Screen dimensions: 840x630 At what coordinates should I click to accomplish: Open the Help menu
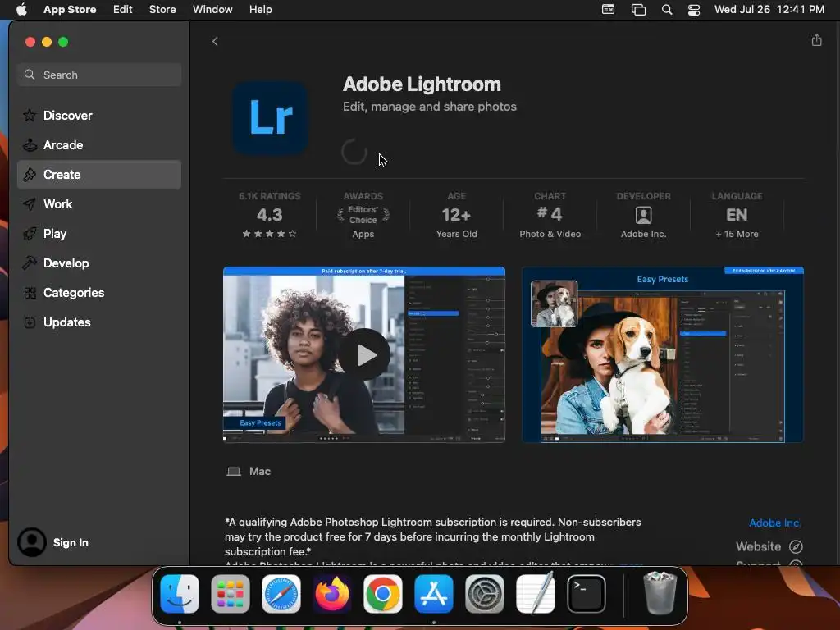[260, 10]
